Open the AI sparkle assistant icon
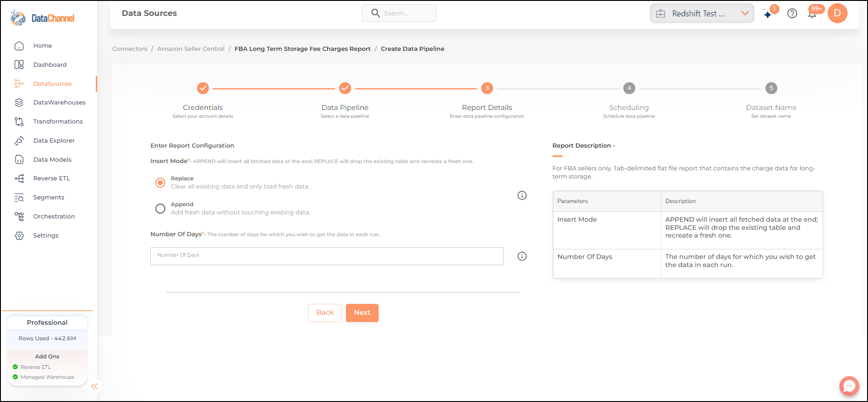This screenshot has height=402, width=868. tap(768, 15)
